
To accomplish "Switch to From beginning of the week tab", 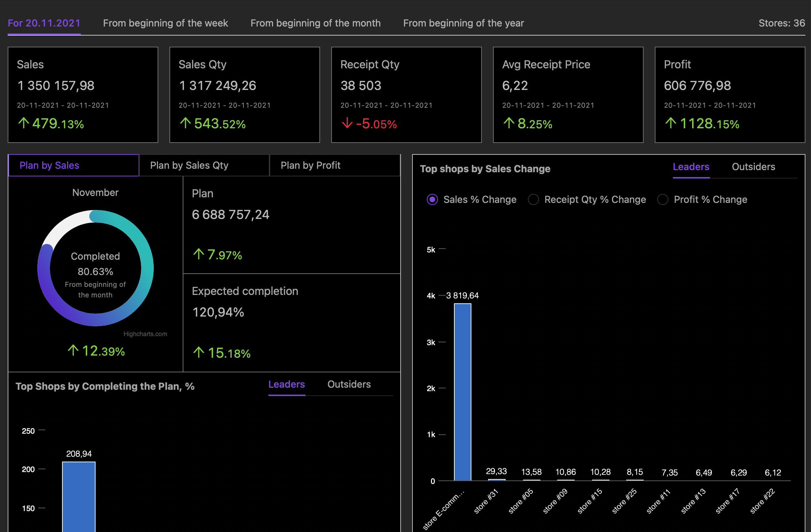I will 165,23.
